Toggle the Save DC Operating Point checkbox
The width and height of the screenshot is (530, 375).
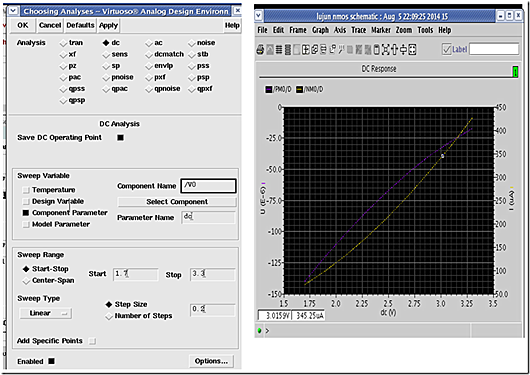pos(120,138)
